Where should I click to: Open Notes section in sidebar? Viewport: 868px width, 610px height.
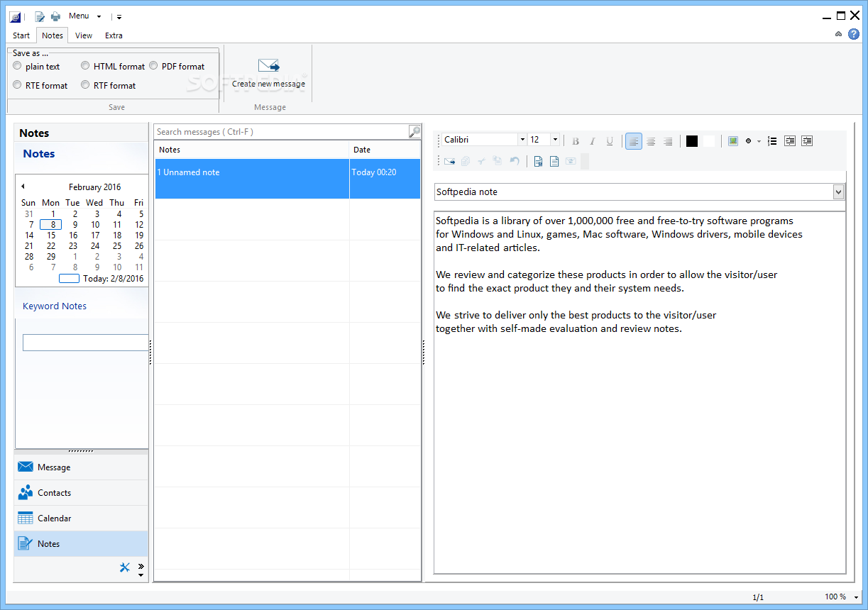[x=82, y=544]
